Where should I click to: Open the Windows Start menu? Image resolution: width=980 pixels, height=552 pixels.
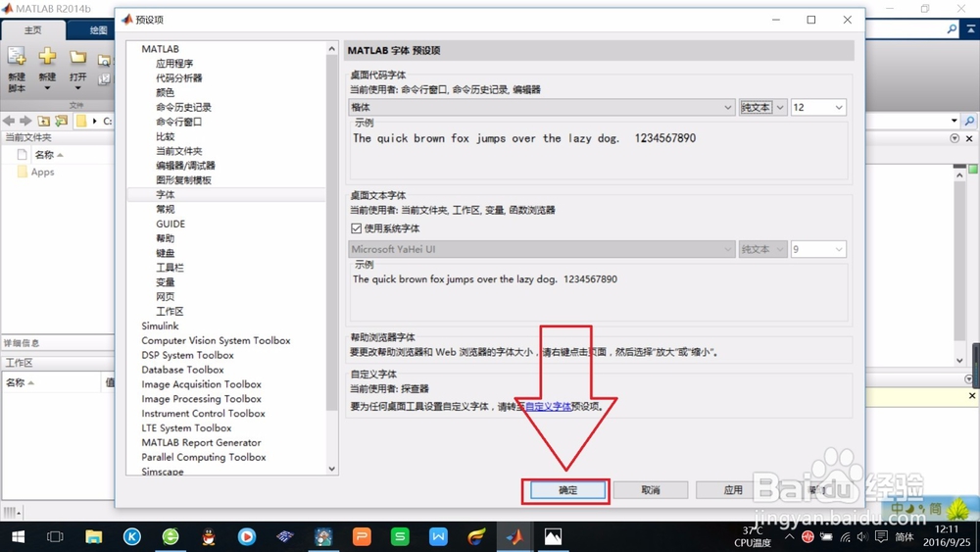18,537
